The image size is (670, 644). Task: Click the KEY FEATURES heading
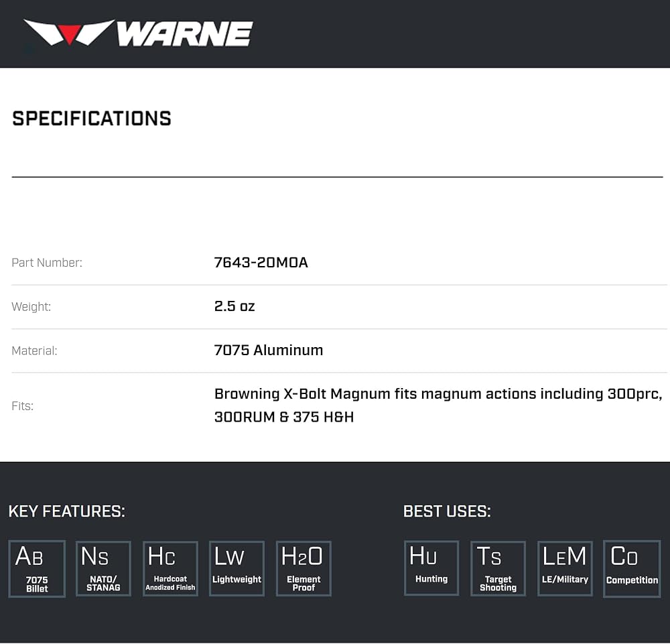[x=66, y=511]
